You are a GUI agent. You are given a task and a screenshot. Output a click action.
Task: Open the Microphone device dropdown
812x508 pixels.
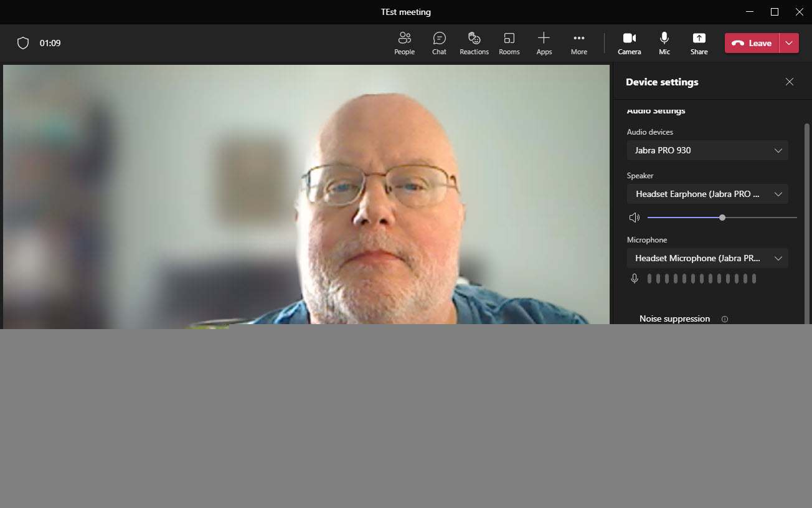707,258
